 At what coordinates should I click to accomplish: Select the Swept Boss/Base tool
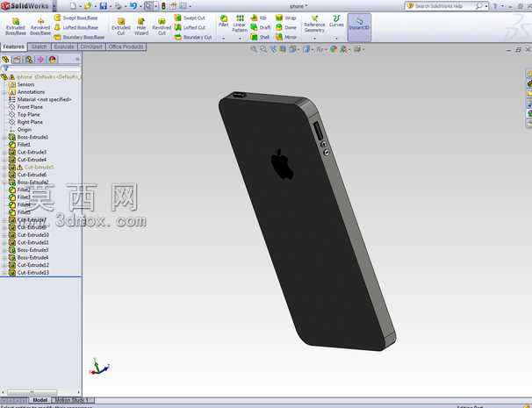coord(76,18)
